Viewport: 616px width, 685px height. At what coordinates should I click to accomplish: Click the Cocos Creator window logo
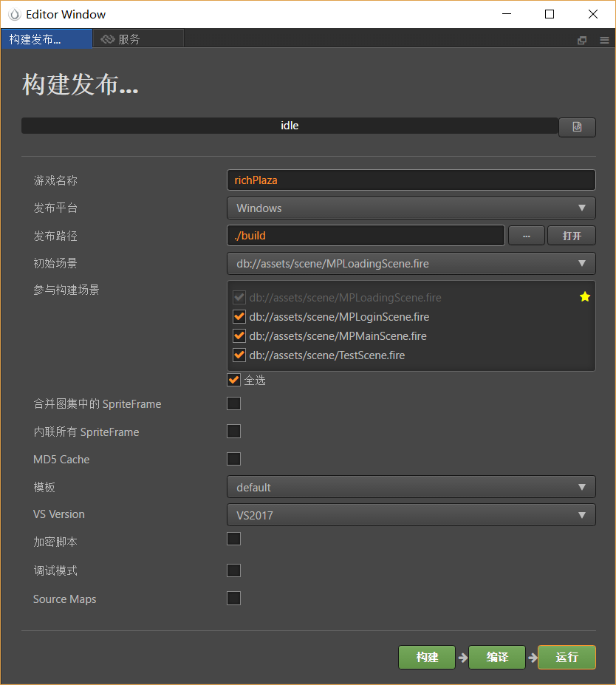(15, 15)
